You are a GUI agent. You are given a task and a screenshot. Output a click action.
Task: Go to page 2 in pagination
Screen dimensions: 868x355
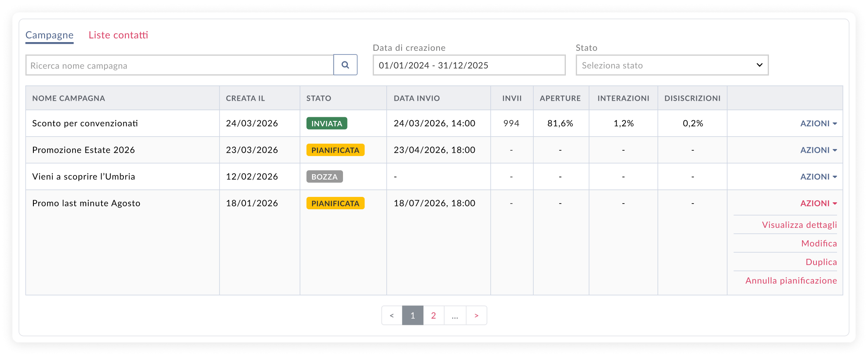[433, 315]
